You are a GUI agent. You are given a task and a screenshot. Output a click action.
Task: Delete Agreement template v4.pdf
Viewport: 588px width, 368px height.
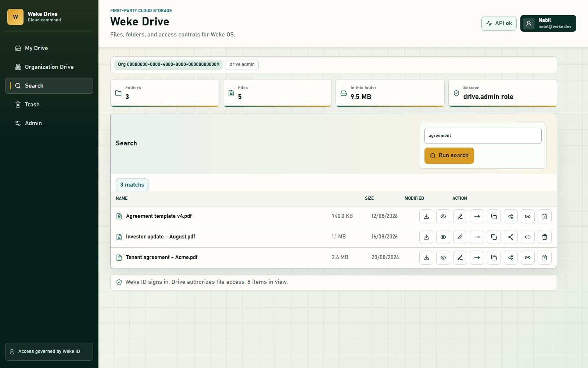pyautogui.click(x=545, y=216)
